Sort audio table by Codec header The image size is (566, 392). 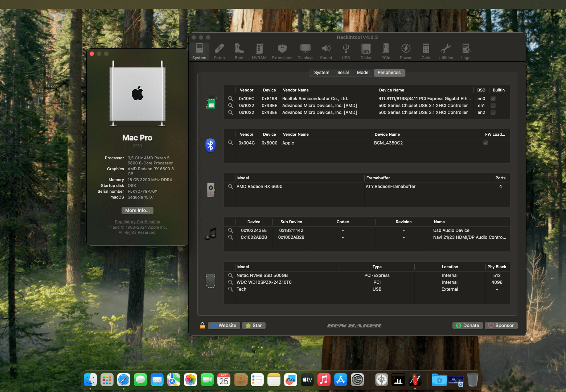(343, 222)
